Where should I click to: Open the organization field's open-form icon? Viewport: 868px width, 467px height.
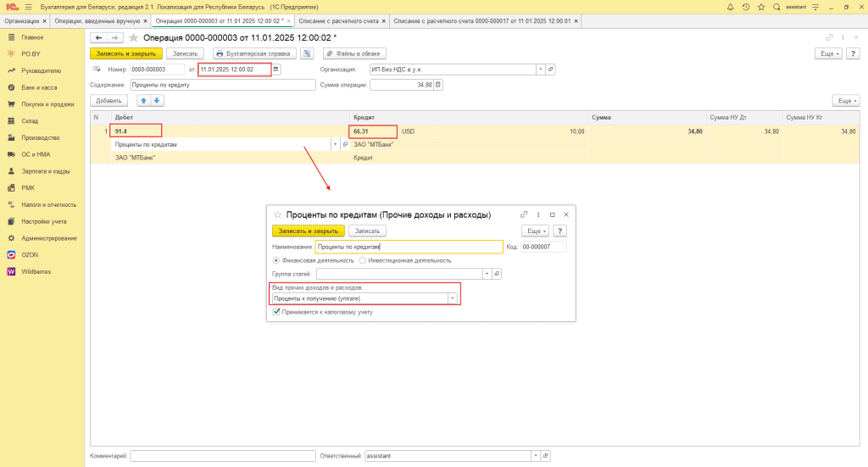pos(550,69)
